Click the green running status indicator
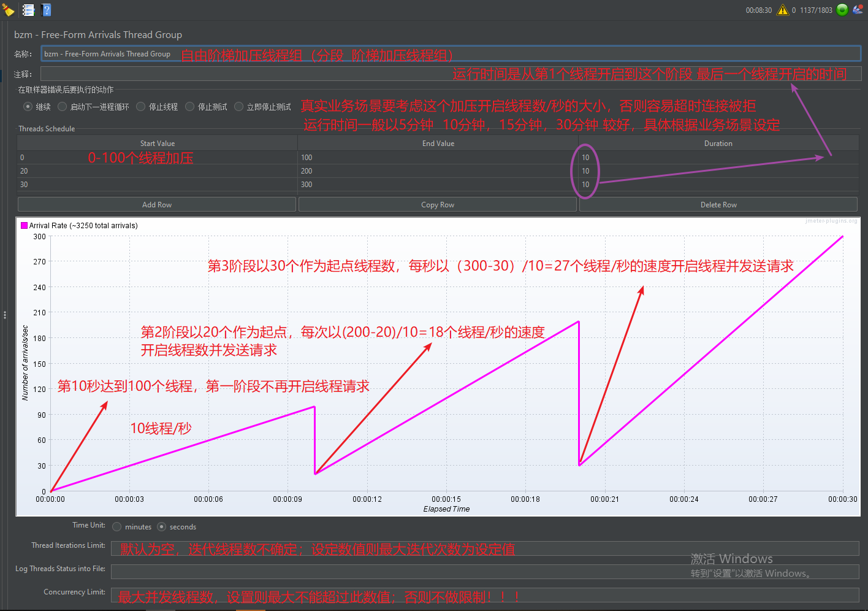The width and height of the screenshot is (868, 611). click(x=842, y=10)
